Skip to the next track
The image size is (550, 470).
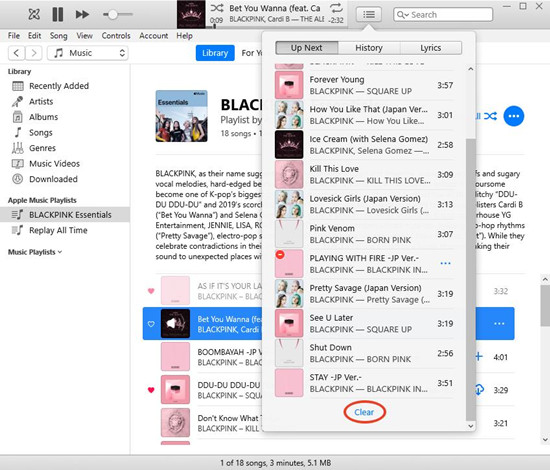coord(82,14)
